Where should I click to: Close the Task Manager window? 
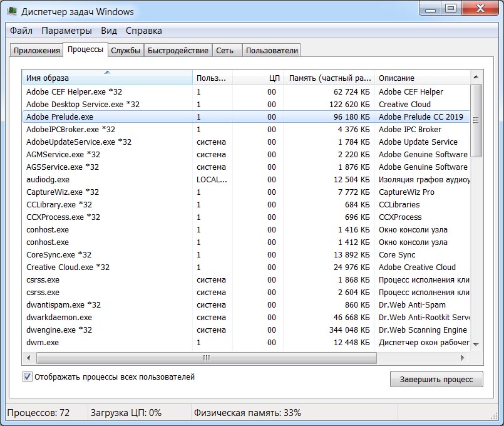tap(481, 9)
